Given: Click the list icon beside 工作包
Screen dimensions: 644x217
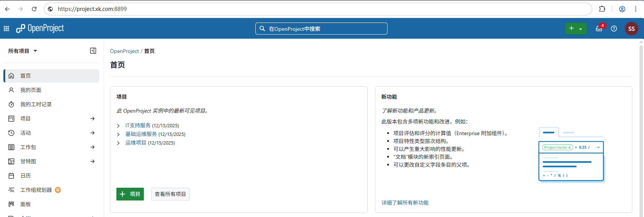Looking at the screenshot, I should point(11,147).
